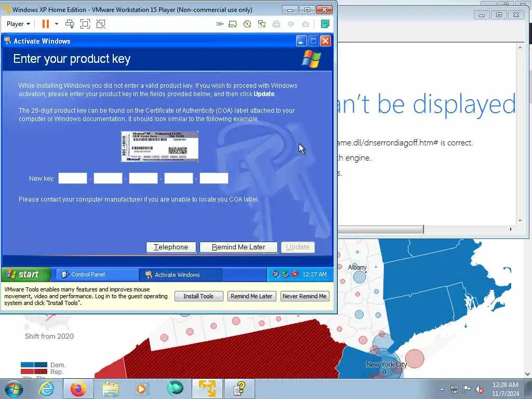The height and width of the screenshot is (399, 532).
Task: Minimize the background browser window
Action: tap(482, 15)
